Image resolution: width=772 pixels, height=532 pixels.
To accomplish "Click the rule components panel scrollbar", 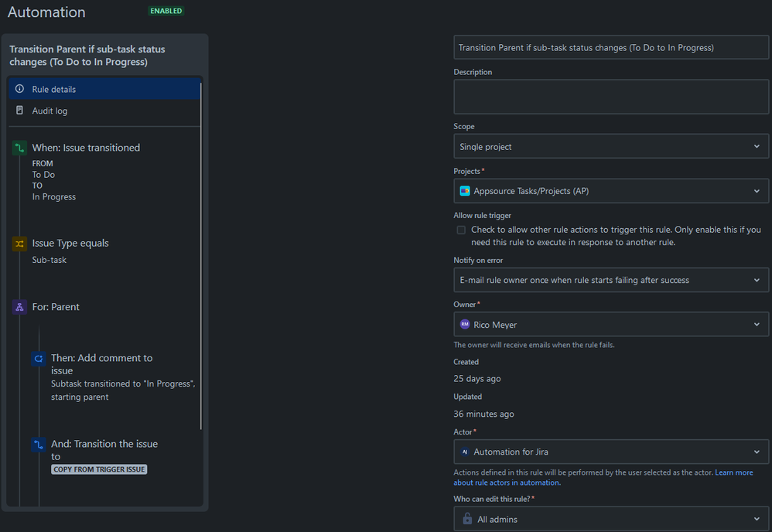I will 201,256.
